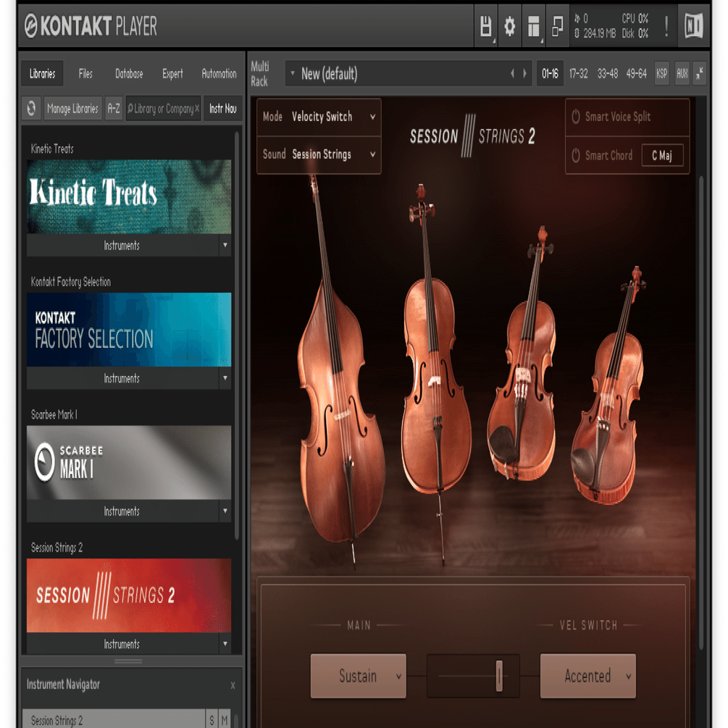Image resolution: width=728 pixels, height=728 pixels.
Task: Toggle the AUX sends panel button
Action: coord(682,73)
